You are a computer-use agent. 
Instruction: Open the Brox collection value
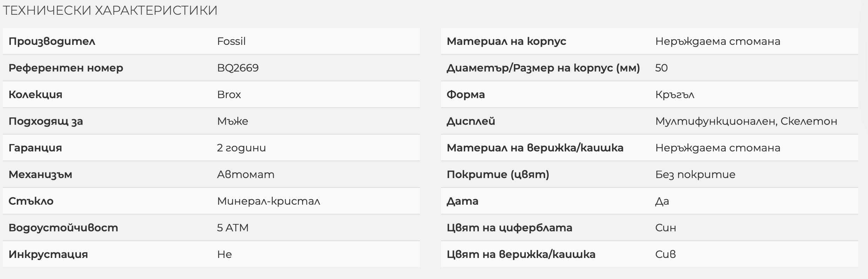tap(229, 95)
